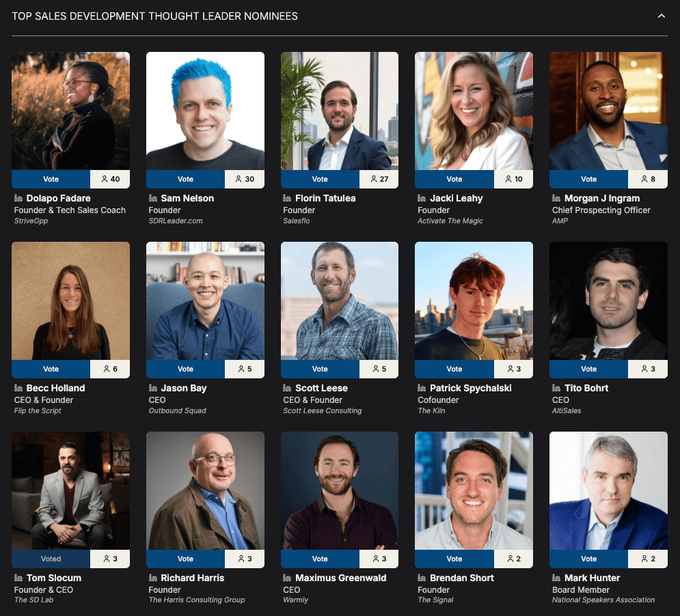The width and height of the screenshot is (680, 616).
Task: Vote for Brendan Short
Action: 454,559
